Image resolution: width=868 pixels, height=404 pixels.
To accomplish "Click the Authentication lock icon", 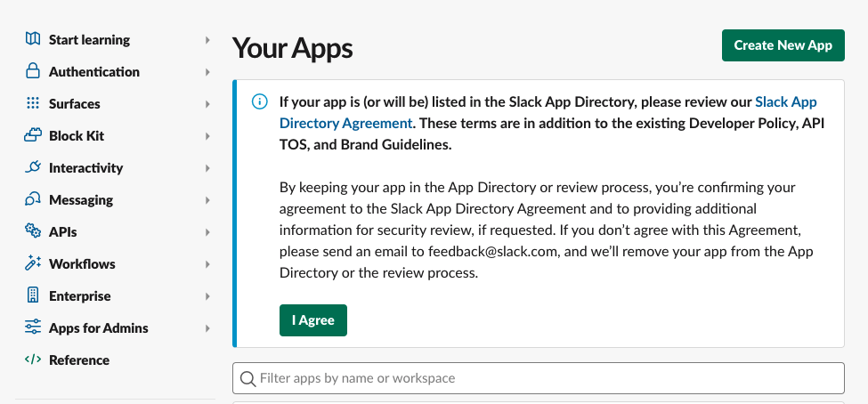I will click(x=33, y=71).
